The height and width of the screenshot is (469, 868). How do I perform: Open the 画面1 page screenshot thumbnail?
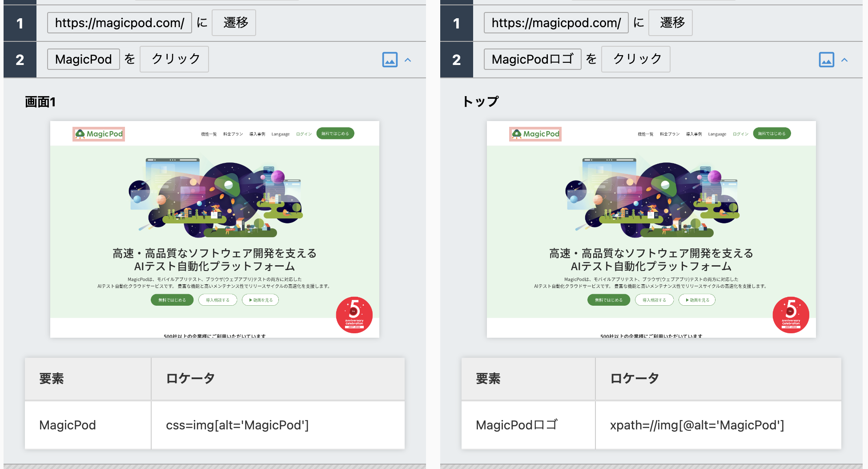pos(215,229)
